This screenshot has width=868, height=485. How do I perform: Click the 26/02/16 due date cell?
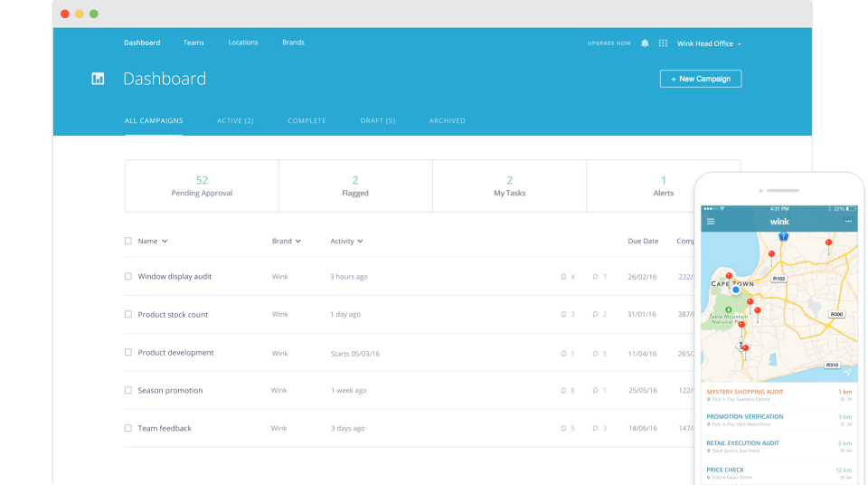point(642,277)
